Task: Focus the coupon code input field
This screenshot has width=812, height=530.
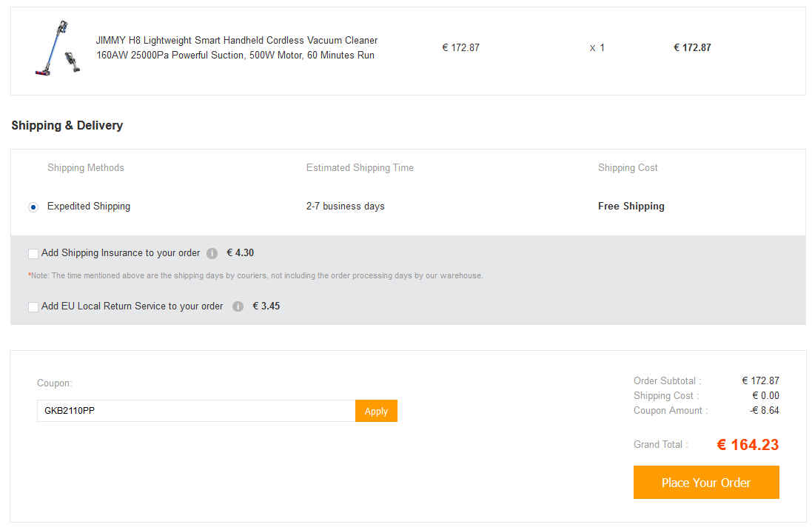Action: point(196,411)
